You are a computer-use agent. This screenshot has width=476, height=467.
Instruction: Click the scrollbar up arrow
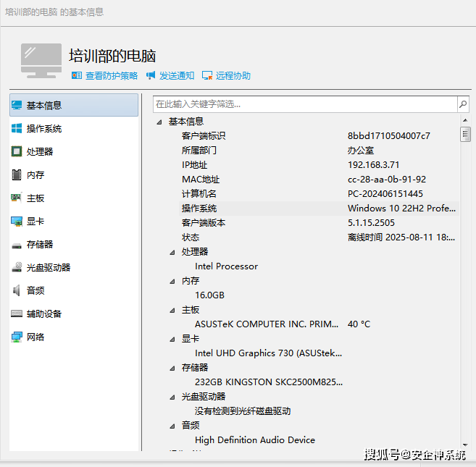(465, 120)
